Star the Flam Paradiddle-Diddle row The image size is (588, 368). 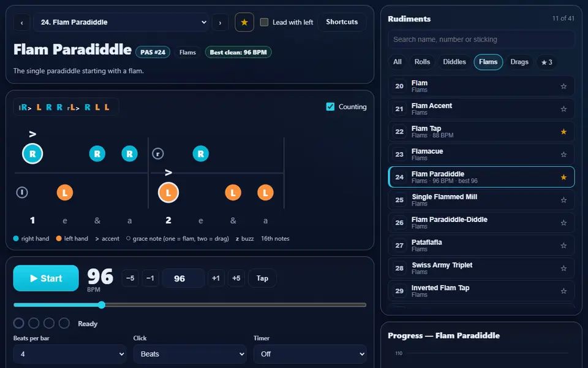coord(563,223)
